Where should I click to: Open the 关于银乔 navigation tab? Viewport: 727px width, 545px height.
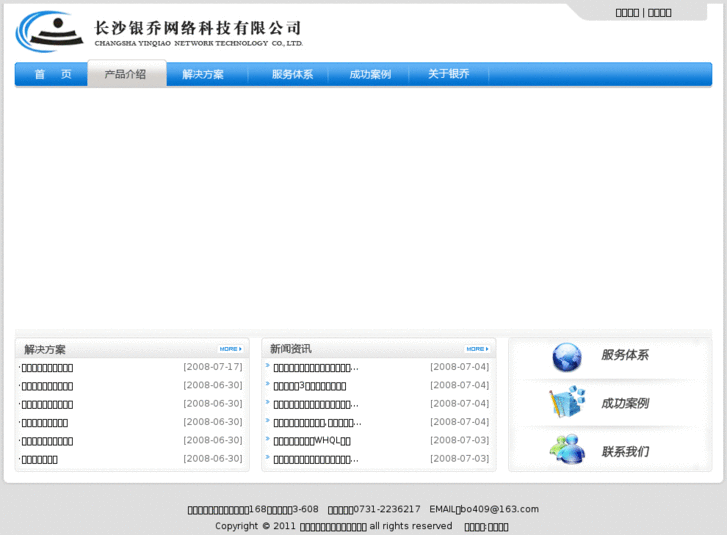tap(448, 74)
